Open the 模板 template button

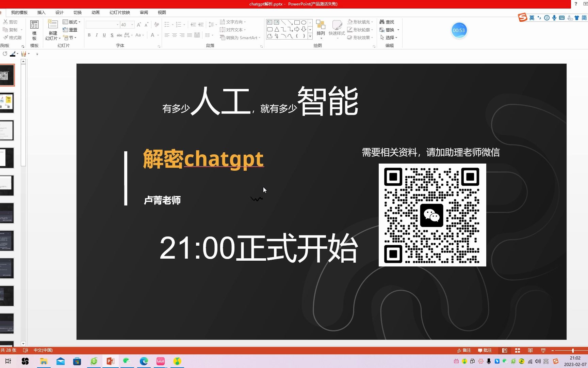click(34, 30)
